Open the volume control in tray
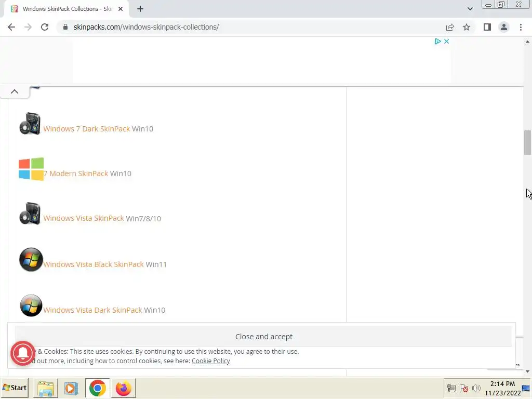Viewport: 532px width, 399px height. tap(476, 388)
